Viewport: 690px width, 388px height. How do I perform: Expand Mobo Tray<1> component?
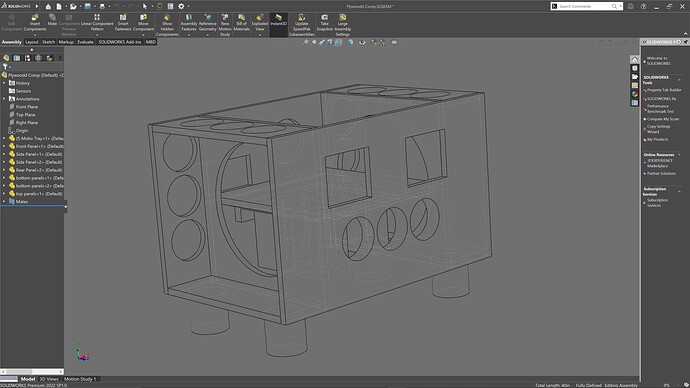(4, 138)
